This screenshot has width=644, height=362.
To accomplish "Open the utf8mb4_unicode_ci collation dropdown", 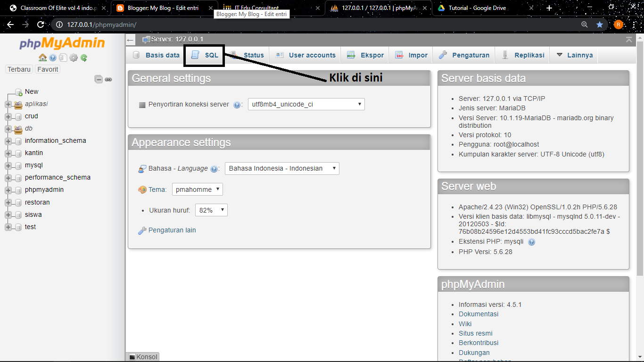I will pyautogui.click(x=306, y=104).
